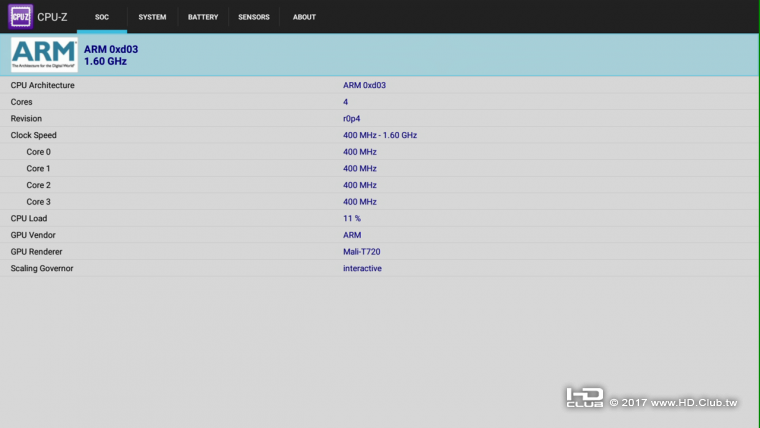Click the CPU-Z app logo icon

click(x=20, y=16)
